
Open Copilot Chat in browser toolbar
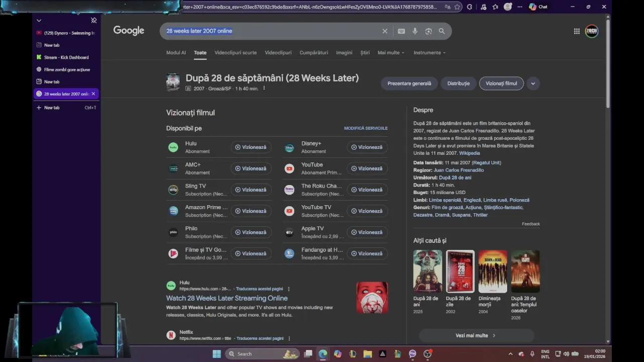(538, 7)
